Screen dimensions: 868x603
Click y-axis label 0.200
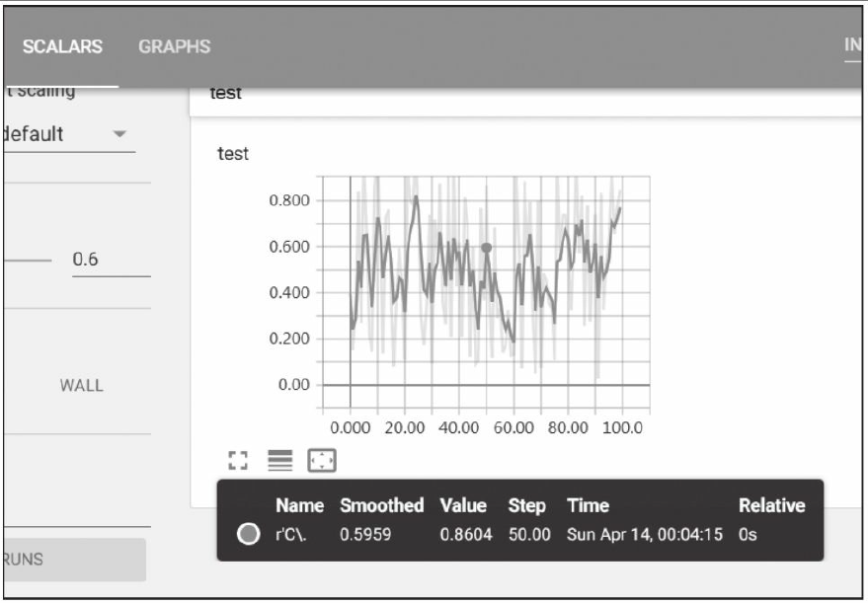[x=289, y=339]
